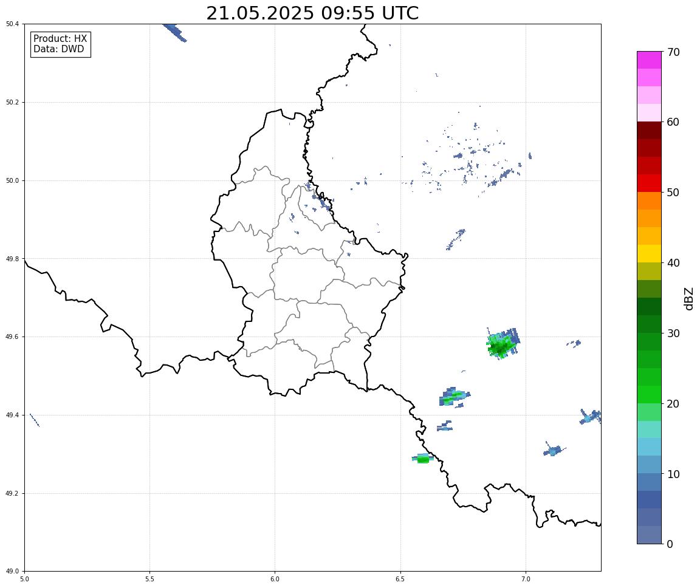
Task: Click the longitude tick label "7.0"
Action: 526,579
